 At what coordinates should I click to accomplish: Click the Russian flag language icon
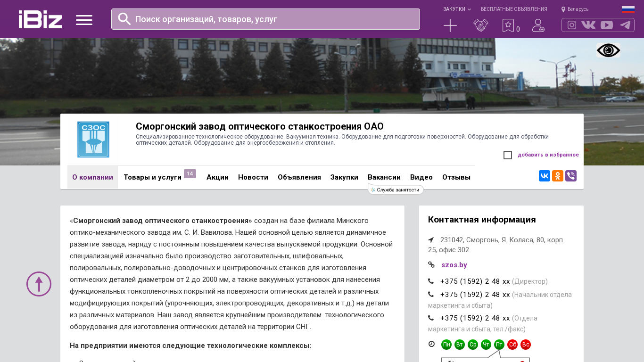[628, 9]
